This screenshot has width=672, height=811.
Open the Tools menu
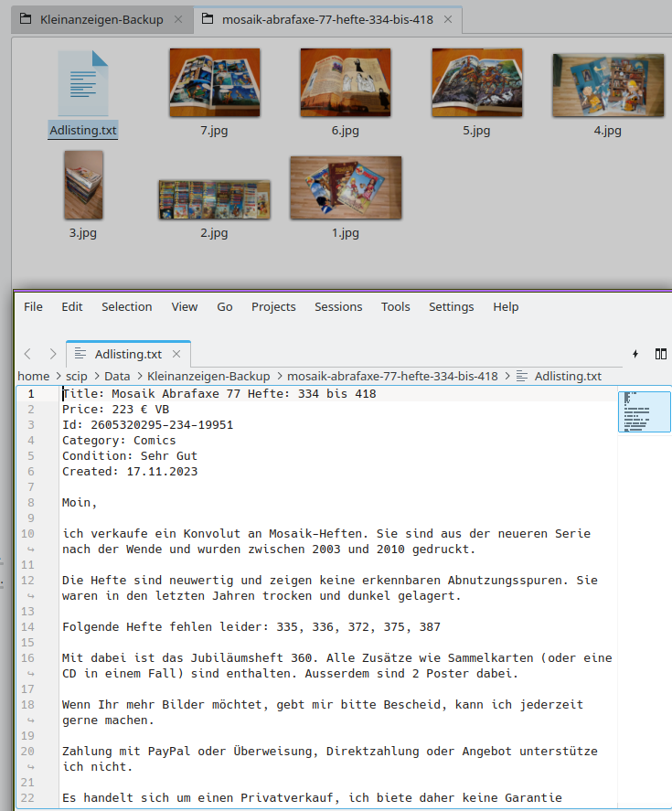pos(395,307)
